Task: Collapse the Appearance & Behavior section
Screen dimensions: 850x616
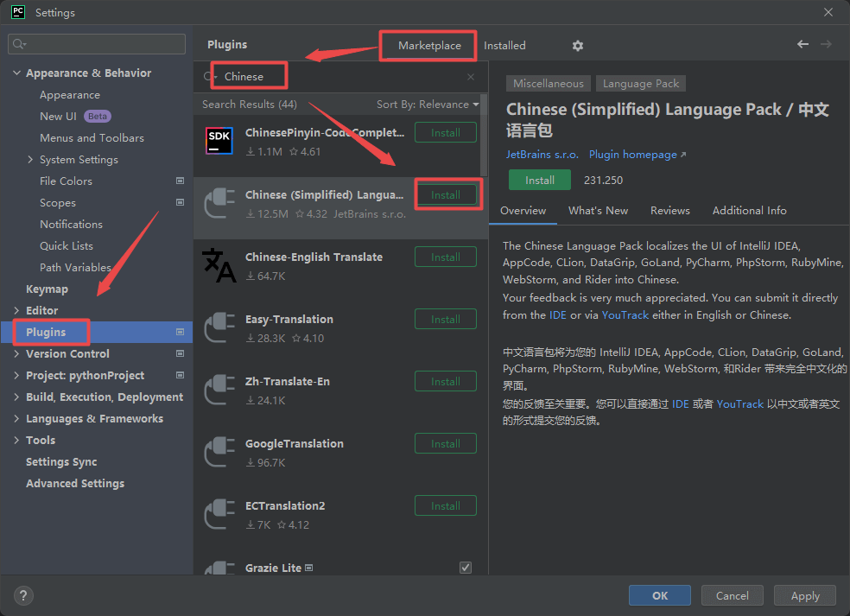Action: point(17,73)
